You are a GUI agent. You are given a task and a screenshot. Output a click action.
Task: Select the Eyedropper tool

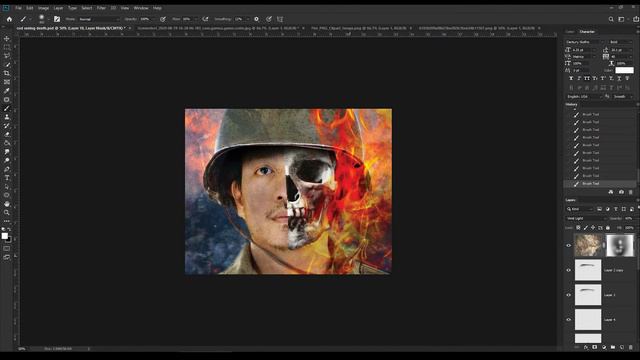(7, 91)
